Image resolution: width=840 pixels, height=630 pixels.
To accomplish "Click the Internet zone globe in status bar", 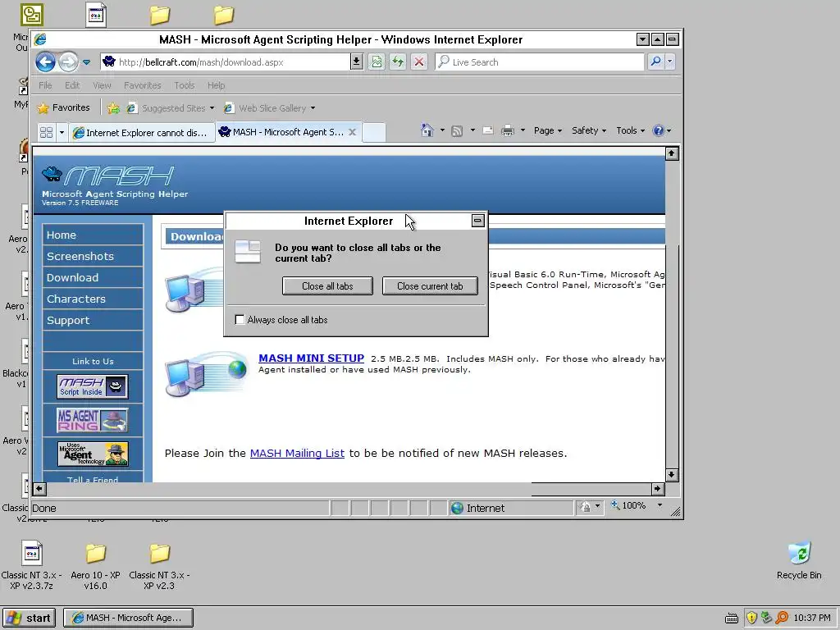I will [457, 508].
